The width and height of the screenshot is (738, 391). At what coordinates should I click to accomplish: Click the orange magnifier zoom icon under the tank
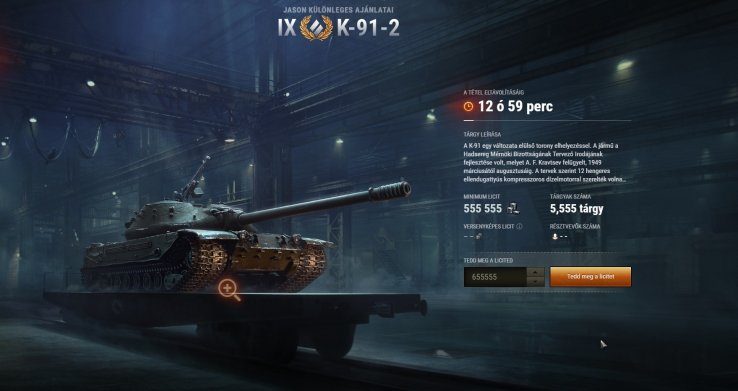pos(229,290)
